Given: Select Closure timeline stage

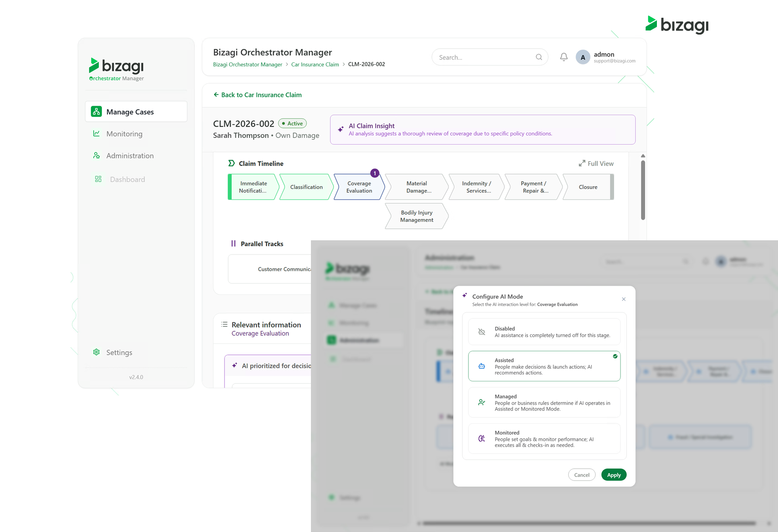Looking at the screenshot, I should click(x=588, y=187).
